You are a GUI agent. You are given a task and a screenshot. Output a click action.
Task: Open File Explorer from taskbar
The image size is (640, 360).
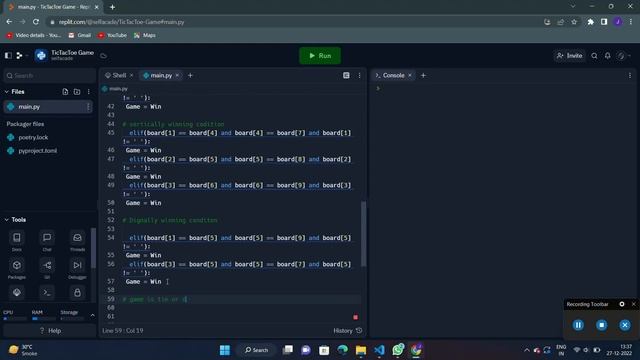point(361,350)
